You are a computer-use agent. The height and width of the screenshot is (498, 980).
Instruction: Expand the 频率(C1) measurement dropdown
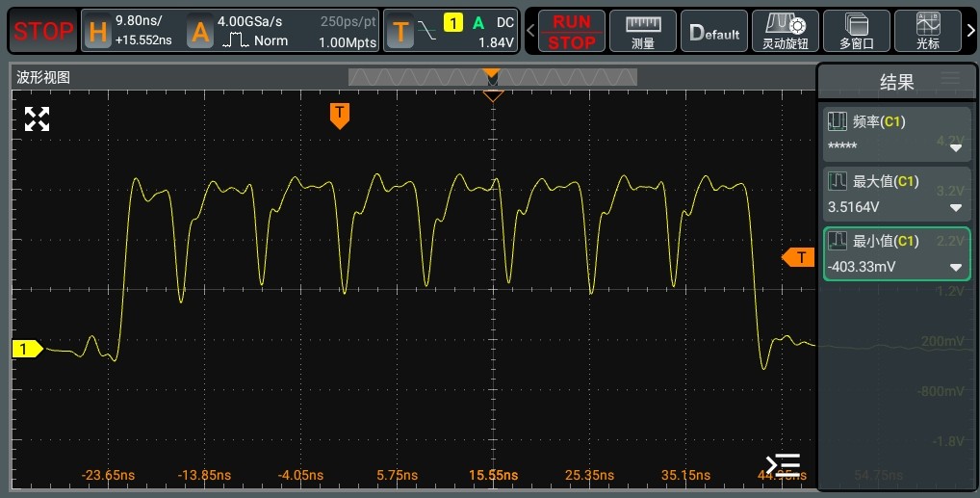coord(956,148)
